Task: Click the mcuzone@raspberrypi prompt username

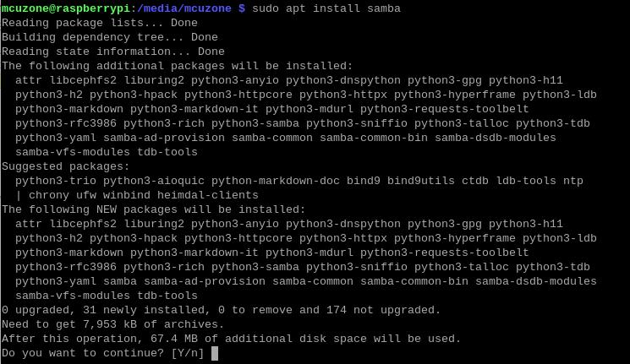Action: click(66, 8)
